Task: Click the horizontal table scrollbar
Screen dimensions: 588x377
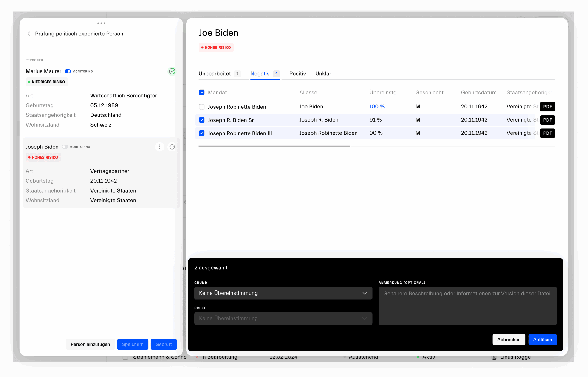Action: (x=274, y=146)
